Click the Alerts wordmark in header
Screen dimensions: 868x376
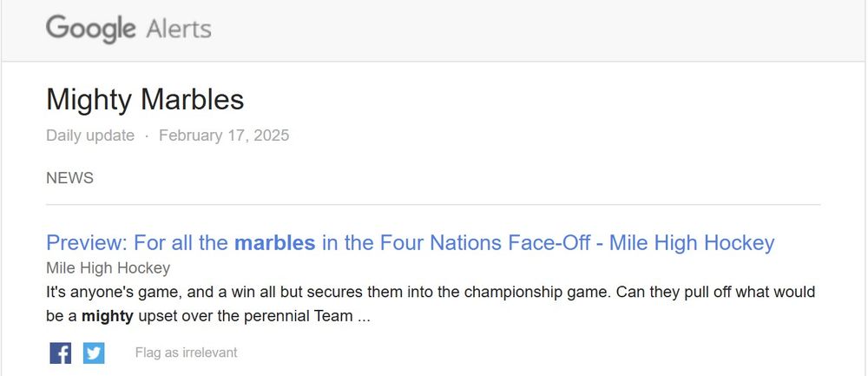178,29
